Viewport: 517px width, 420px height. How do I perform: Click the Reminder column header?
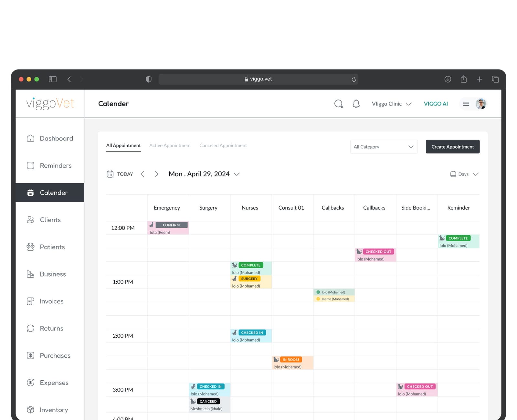(459, 208)
